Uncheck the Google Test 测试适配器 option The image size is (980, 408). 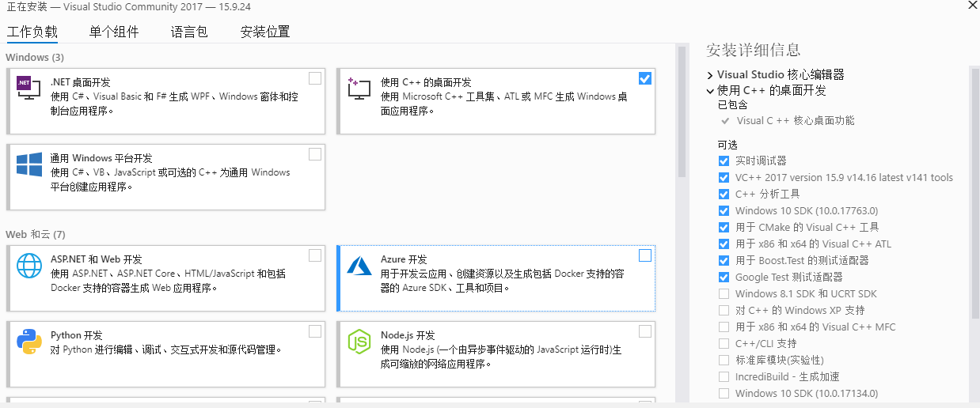(724, 277)
